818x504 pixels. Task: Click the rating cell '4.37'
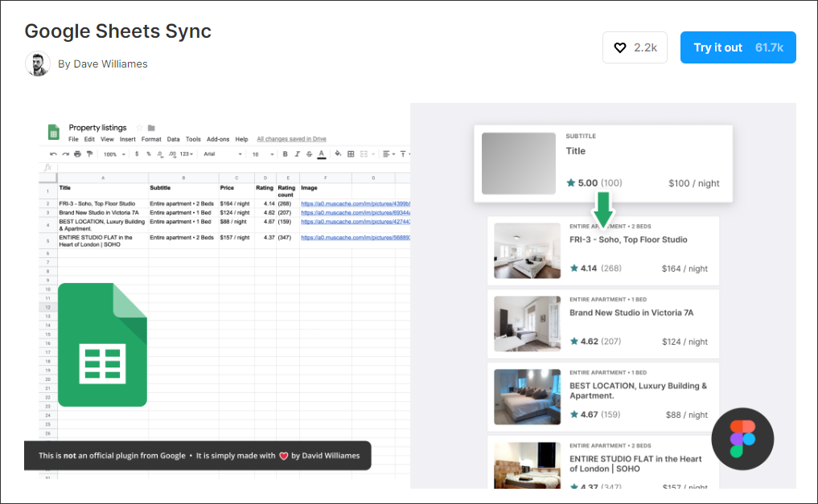[265, 241]
